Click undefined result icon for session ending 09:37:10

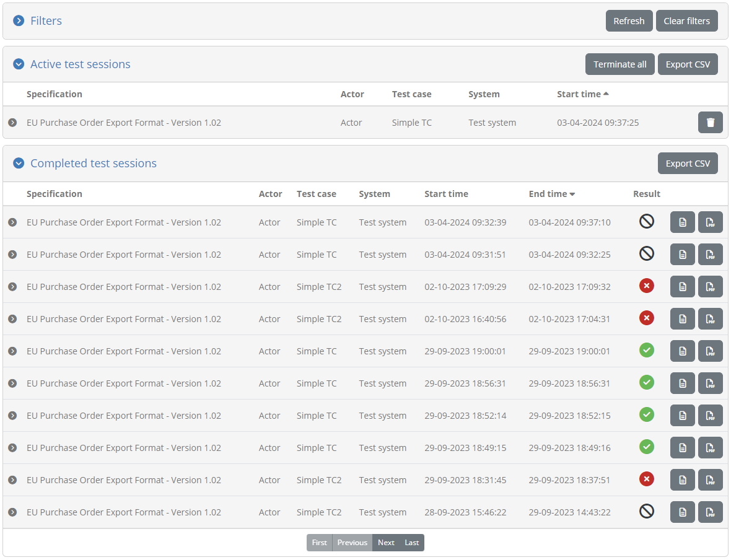[646, 222]
